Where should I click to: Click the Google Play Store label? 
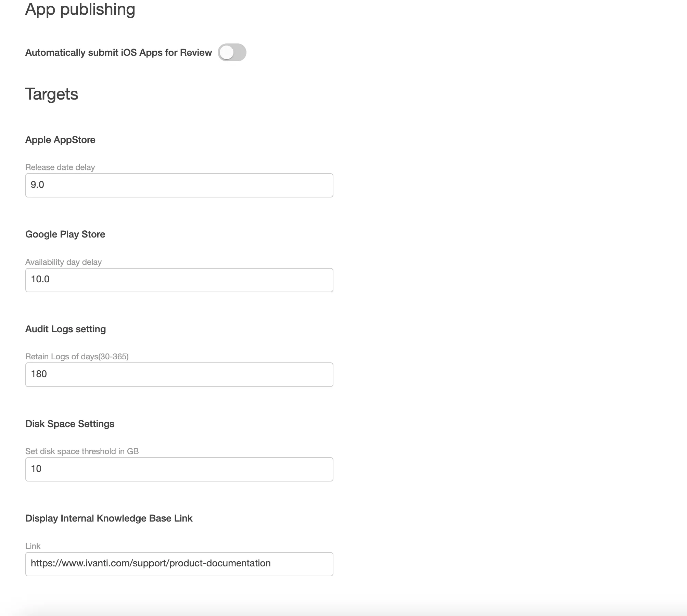65,234
